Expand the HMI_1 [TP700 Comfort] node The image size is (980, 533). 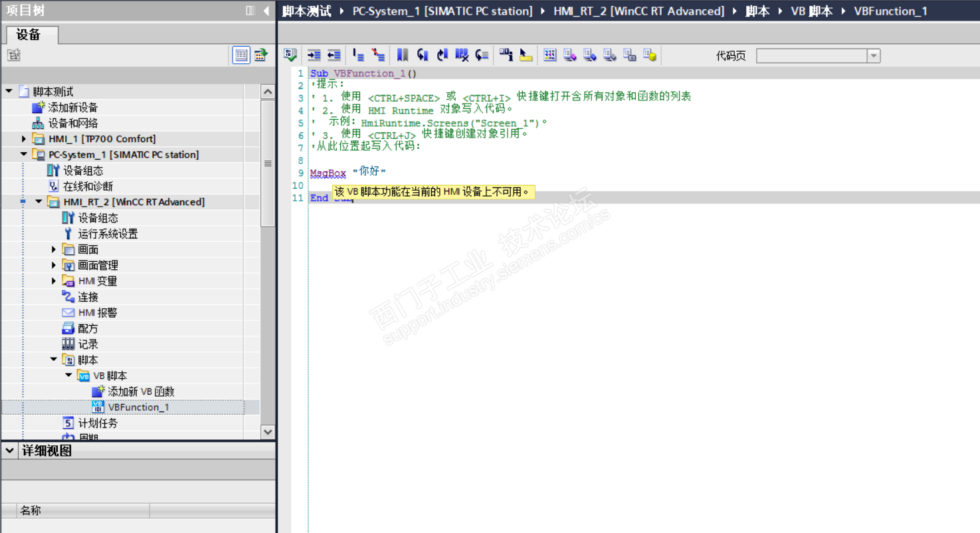(24, 139)
